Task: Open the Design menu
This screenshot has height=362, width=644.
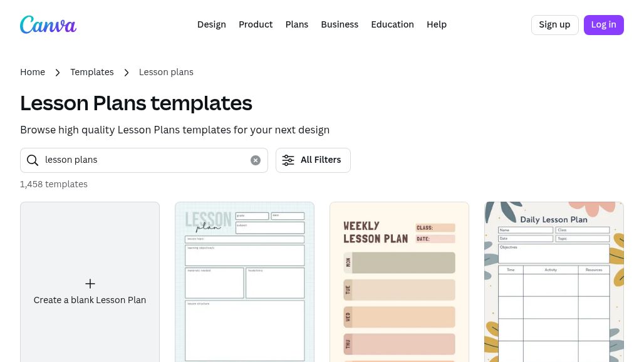Action: [212, 24]
